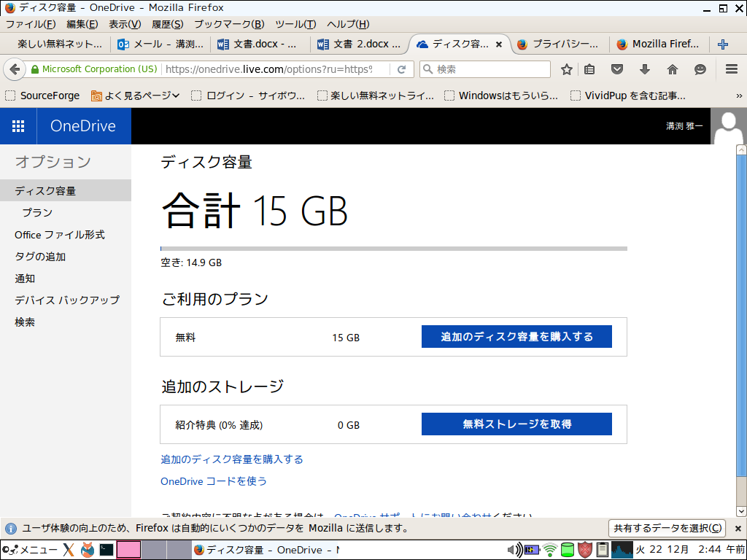Switch to the 文書.docx tab
The height and width of the screenshot is (560, 747).
[260, 44]
